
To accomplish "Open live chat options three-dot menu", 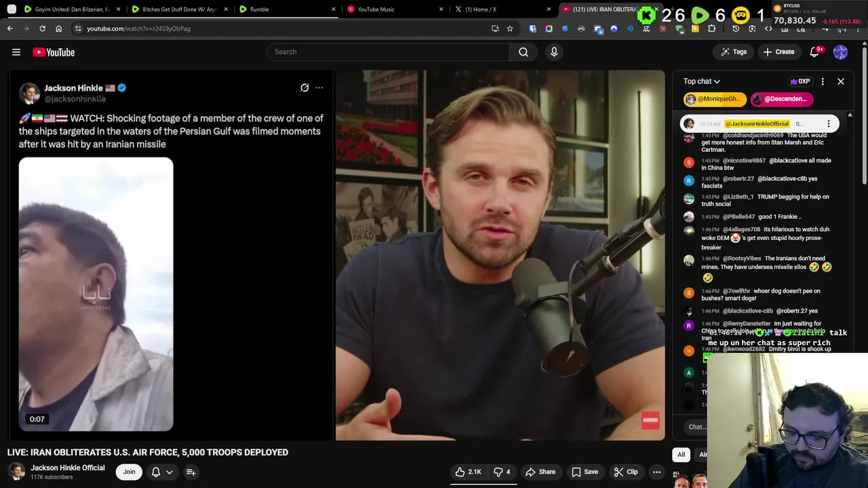I will (823, 81).
